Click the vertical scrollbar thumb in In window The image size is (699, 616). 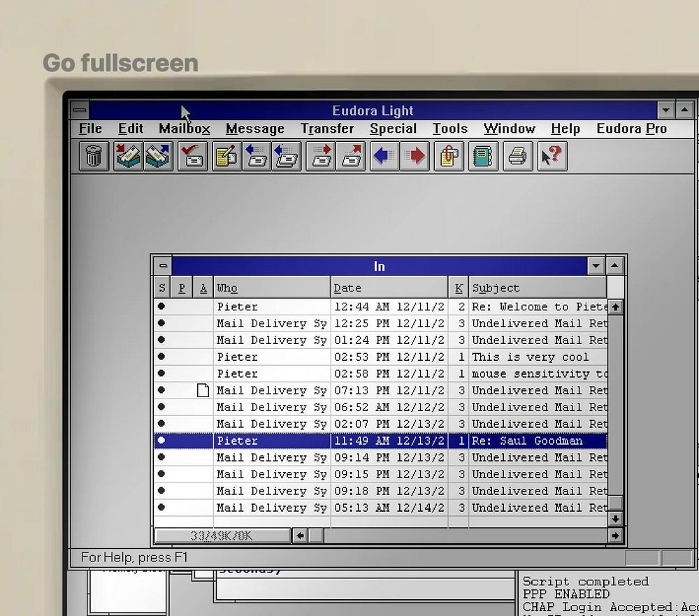[x=616, y=503]
